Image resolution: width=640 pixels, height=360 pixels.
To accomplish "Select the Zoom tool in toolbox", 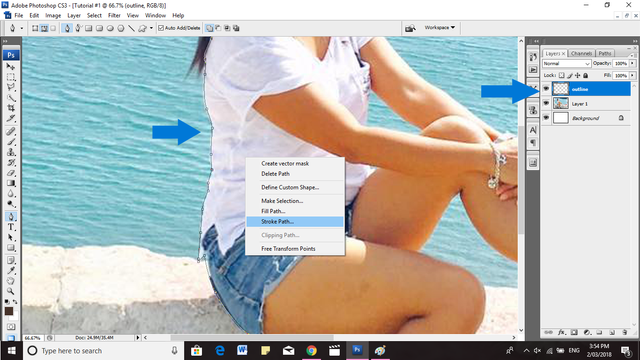I will click(x=11, y=291).
